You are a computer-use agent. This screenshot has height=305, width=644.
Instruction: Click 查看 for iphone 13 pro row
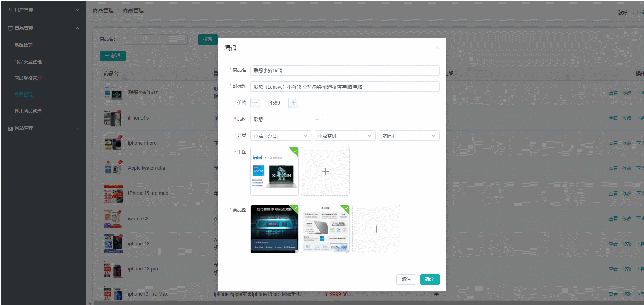click(613, 269)
